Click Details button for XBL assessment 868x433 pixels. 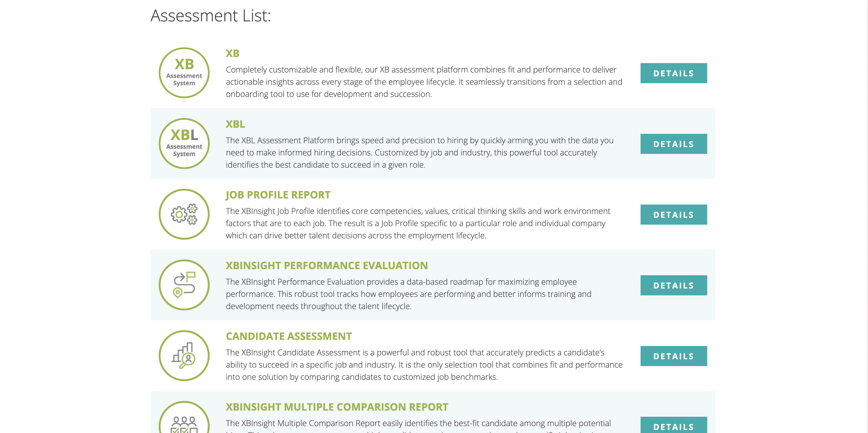(x=673, y=143)
